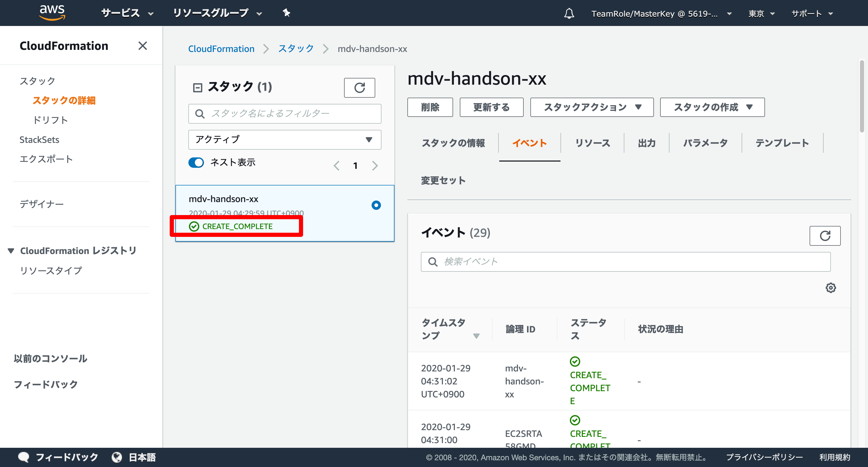Open リソースタイプ in sidebar
This screenshot has height=467, width=868.
(51, 270)
